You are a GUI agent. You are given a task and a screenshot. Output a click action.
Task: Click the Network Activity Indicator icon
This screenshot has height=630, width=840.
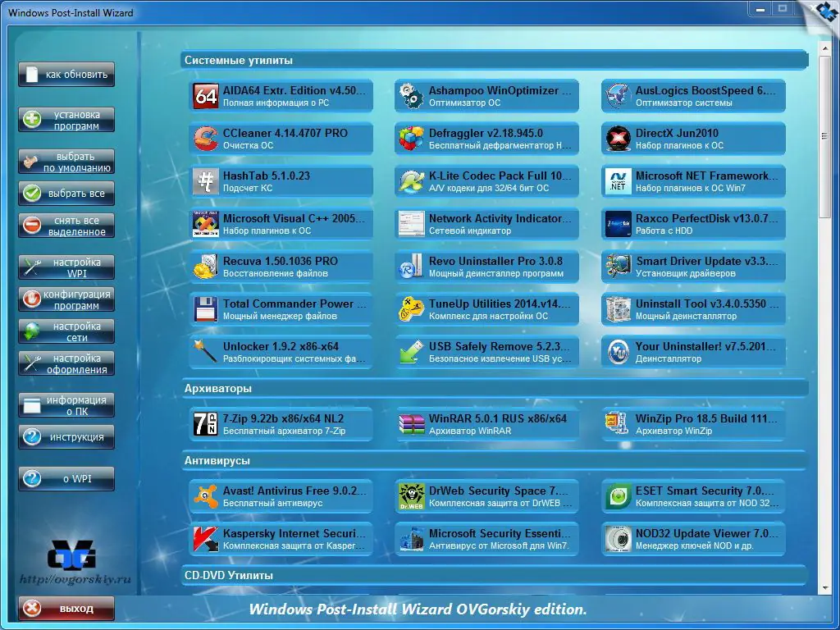coord(412,224)
